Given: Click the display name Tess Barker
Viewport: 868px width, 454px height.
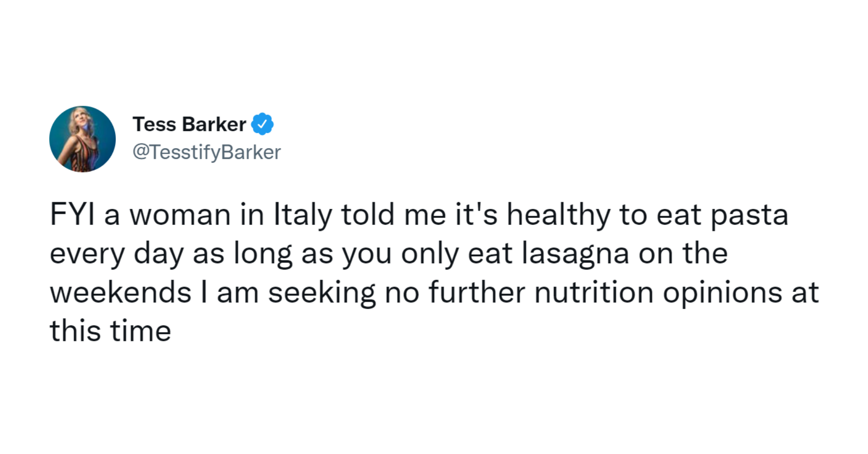Looking at the screenshot, I should point(189,124).
